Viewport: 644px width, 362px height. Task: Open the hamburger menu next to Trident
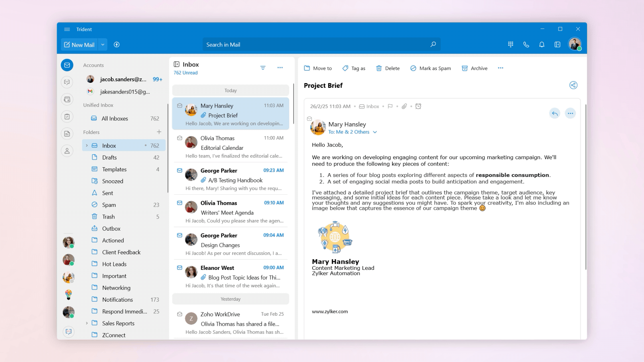pyautogui.click(x=67, y=29)
